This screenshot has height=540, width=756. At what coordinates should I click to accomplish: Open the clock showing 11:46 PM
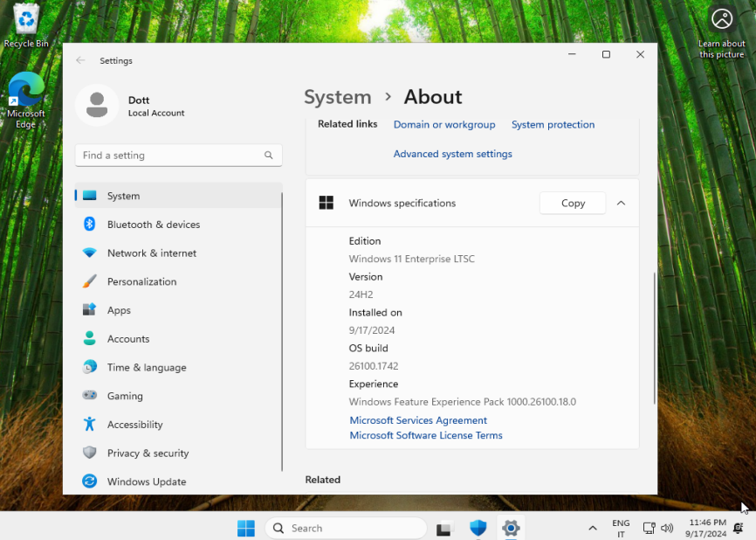pyautogui.click(x=707, y=528)
